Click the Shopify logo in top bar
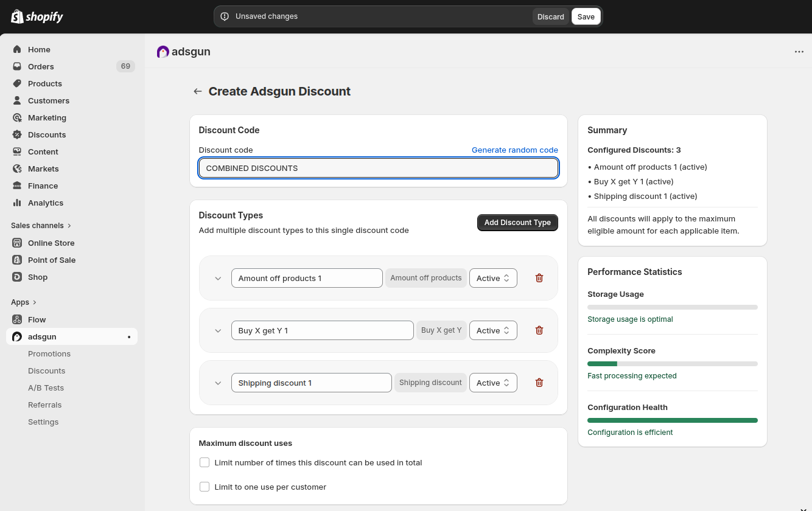The height and width of the screenshot is (511, 812). point(37,16)
